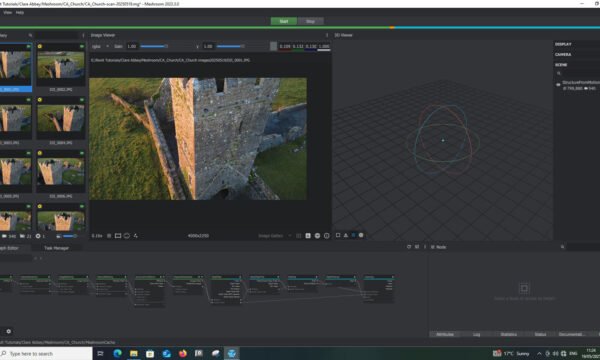
Task: Toggle visibility eye of StructureFromMotion
Action: (558, 85)
